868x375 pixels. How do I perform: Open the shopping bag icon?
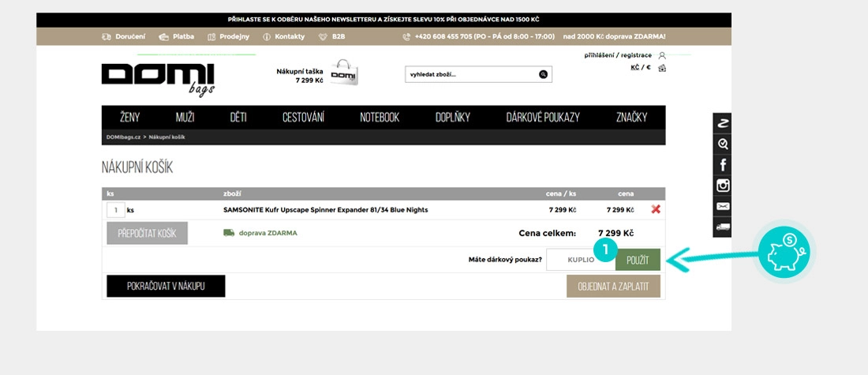pos(343,73)
